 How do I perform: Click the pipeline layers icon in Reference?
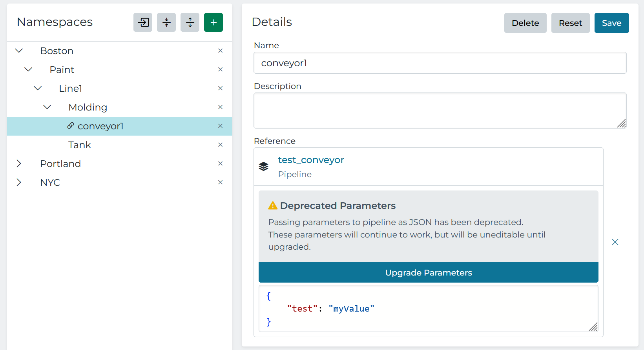pos(264,167)
